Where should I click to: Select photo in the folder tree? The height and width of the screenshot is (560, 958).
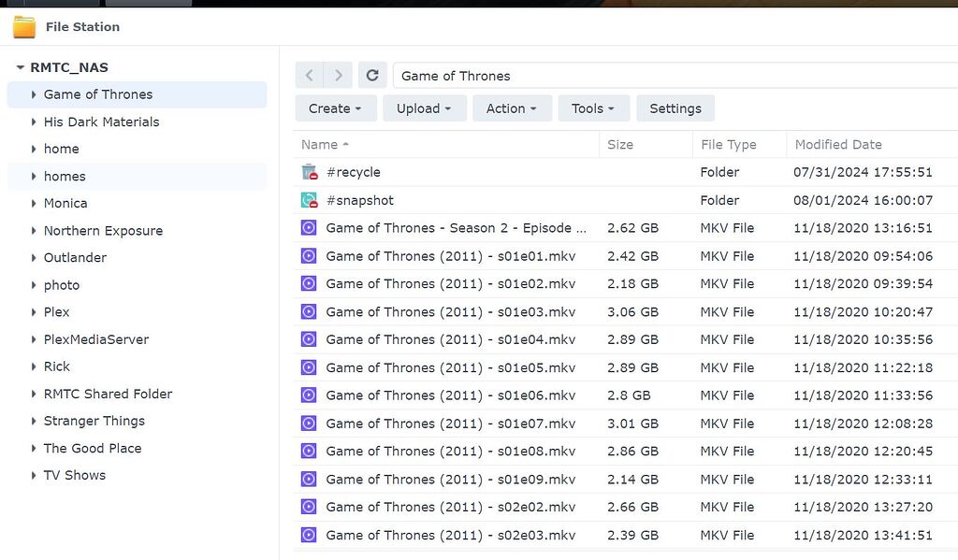(x=62, y=285)
